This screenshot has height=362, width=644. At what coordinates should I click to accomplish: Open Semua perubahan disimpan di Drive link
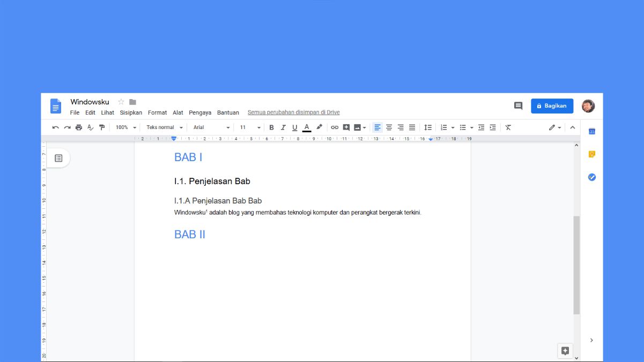click(x=293, y=112)
